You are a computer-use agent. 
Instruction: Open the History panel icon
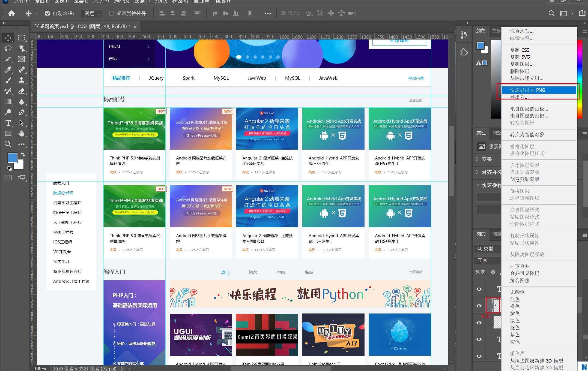point(464,35)
